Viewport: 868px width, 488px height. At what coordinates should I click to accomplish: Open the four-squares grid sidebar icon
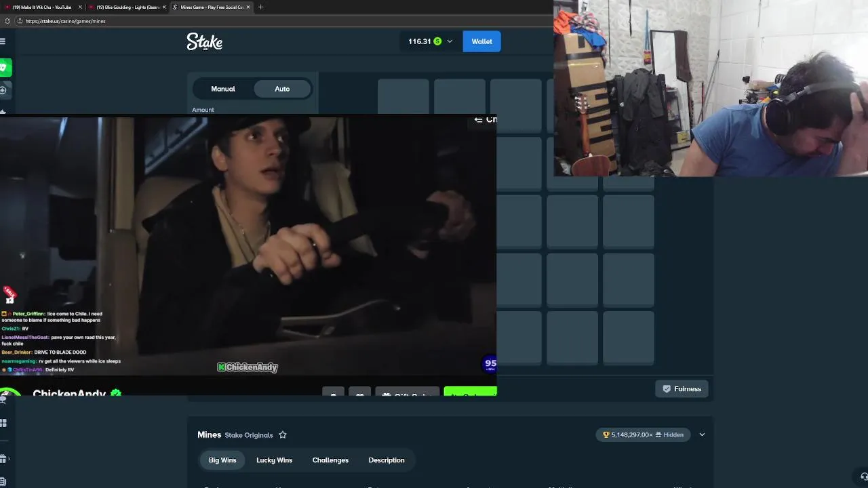tap(3, 423)
